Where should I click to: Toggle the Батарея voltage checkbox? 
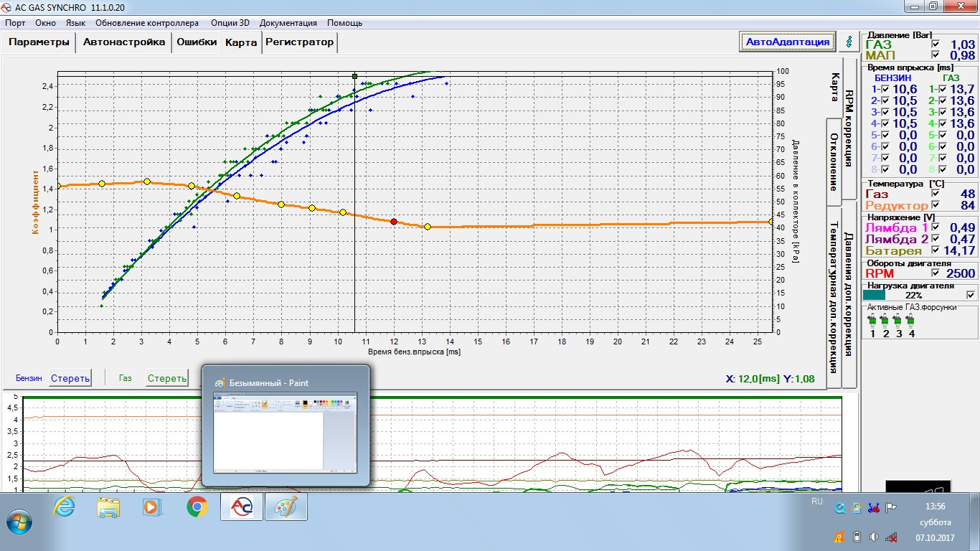(x=935, y=250)
